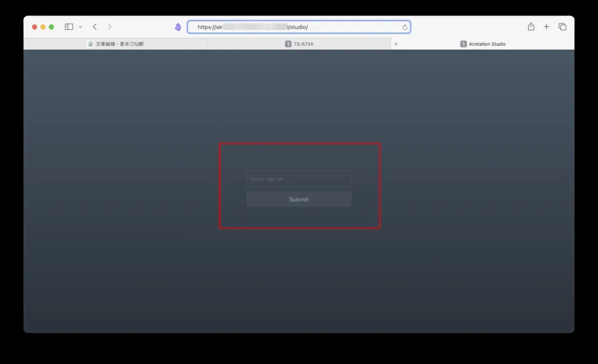Click the forward navigation arrow
598x364 pixels.
point(110,27)
